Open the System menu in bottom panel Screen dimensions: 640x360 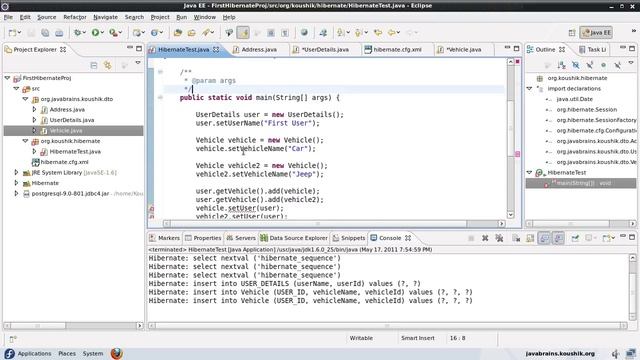[93, 353]
